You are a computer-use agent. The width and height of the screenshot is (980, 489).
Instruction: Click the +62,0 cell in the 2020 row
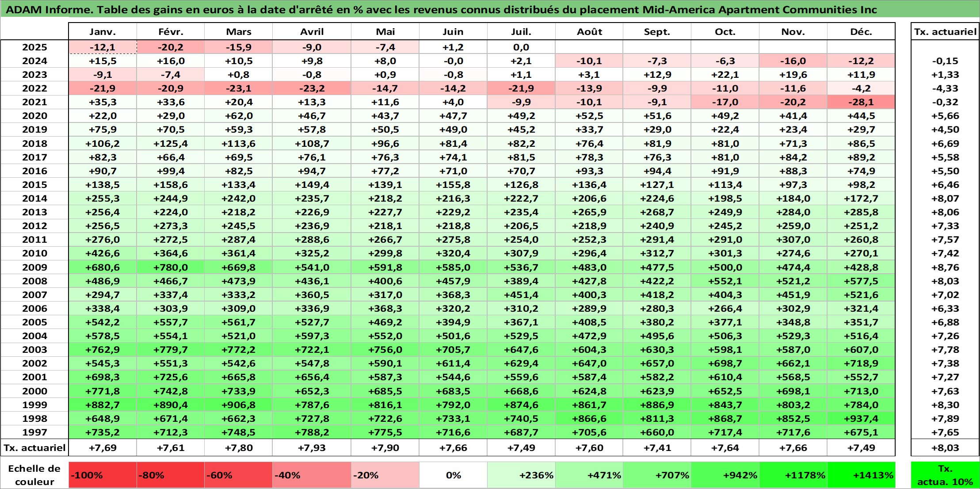point(239,116)
